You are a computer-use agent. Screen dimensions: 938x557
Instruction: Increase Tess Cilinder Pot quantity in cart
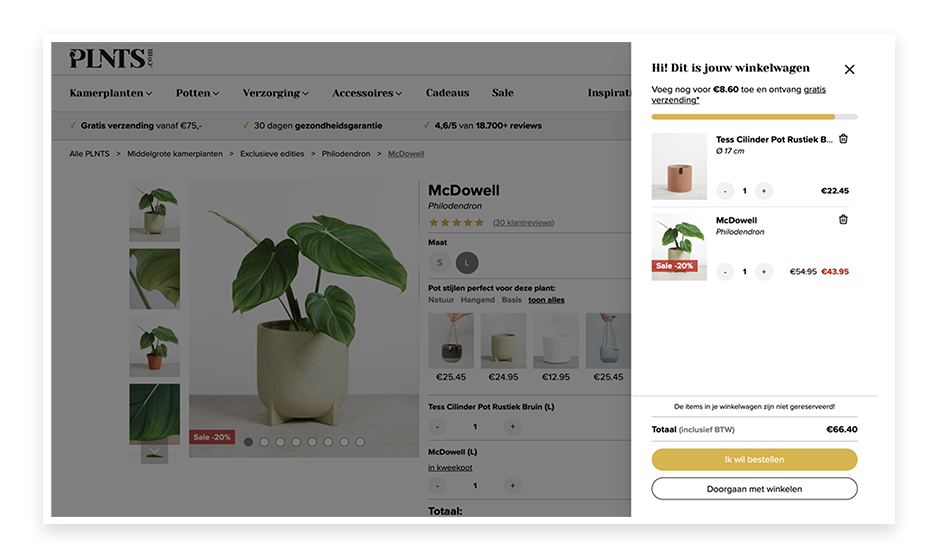(763, 191)
